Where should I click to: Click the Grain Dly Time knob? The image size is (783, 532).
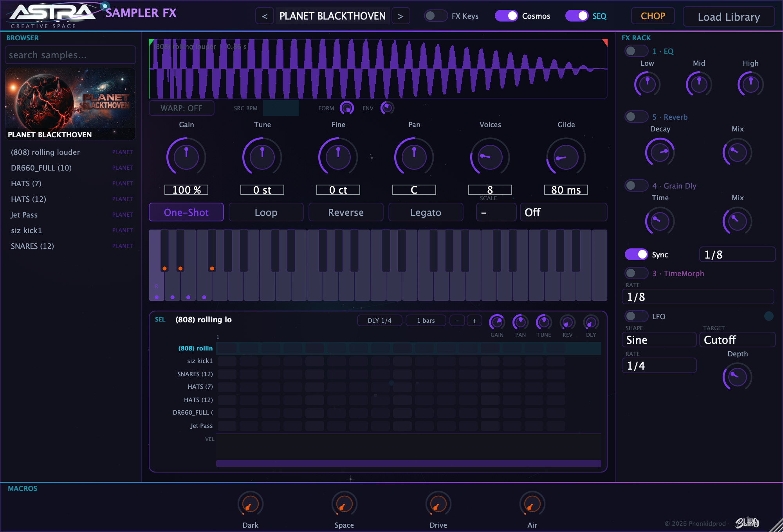pyautogui.click(x=660, y=221)
